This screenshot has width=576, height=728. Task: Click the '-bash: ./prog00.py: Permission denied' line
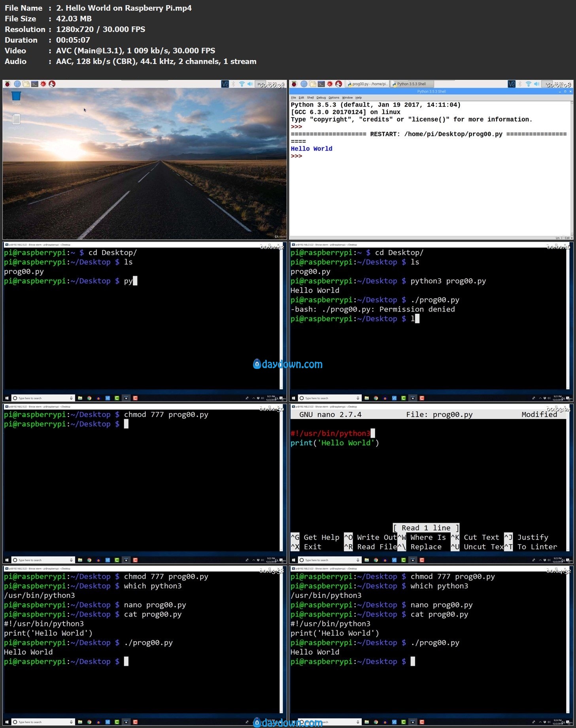click(373, 309)
